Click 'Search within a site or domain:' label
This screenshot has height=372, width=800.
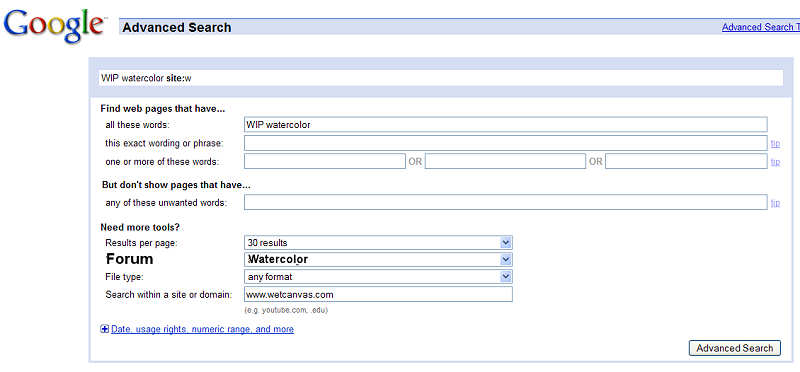tap(169, 295)
